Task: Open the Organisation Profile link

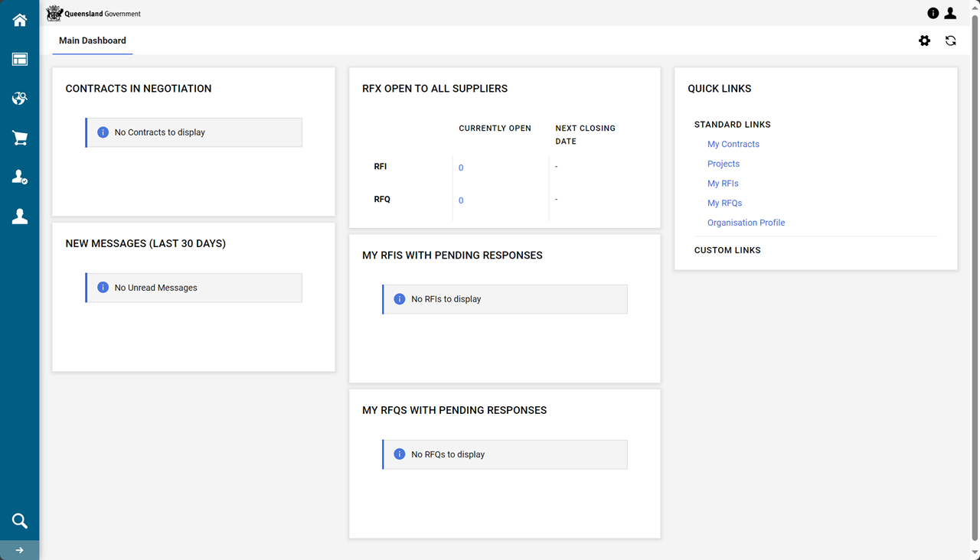Action: [746, 223]
